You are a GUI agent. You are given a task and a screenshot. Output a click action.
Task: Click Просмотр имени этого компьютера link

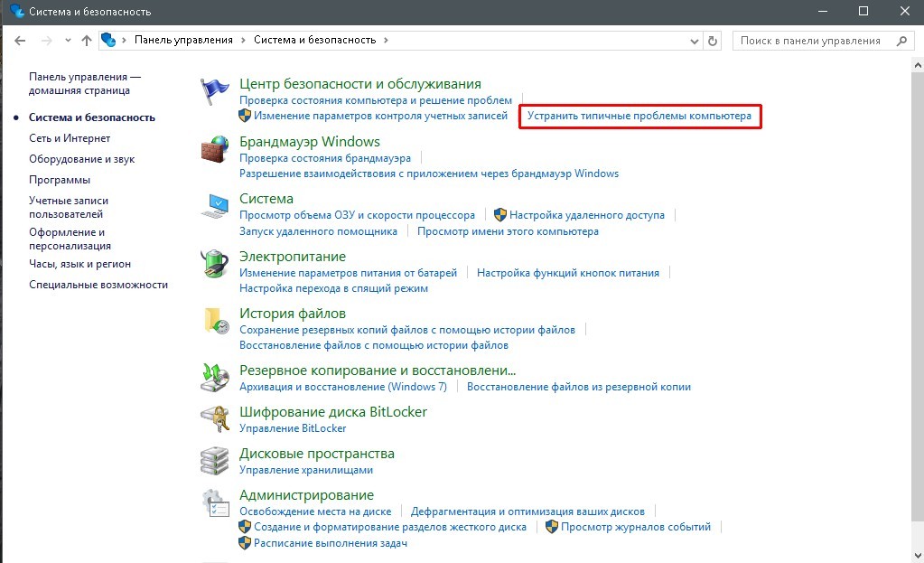tap(508, 231)
